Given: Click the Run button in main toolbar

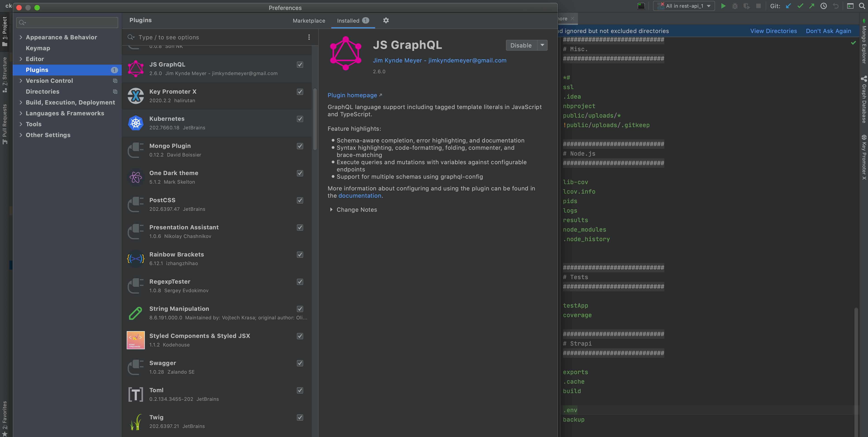Looking at the screenshot, I should pos(723,6).
